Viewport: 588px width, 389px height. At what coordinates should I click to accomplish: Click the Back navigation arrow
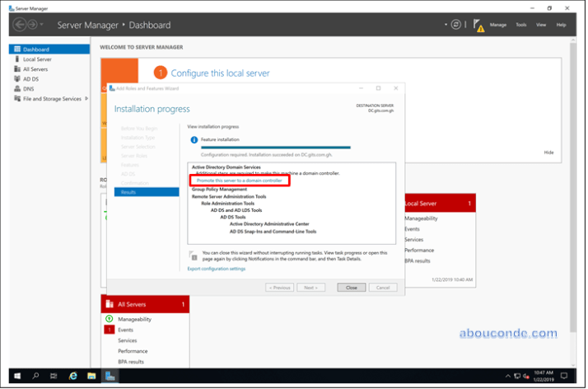click(x=20, y=25)
